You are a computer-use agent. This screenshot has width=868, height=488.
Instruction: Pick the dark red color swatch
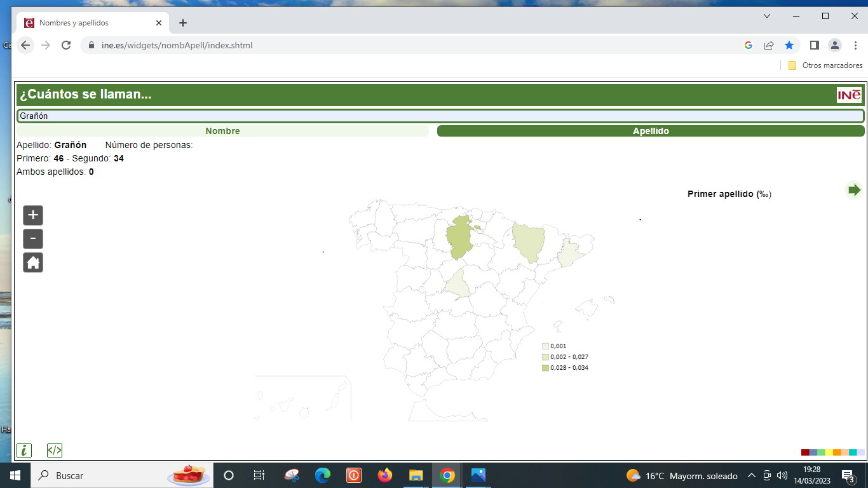point(805,452)
